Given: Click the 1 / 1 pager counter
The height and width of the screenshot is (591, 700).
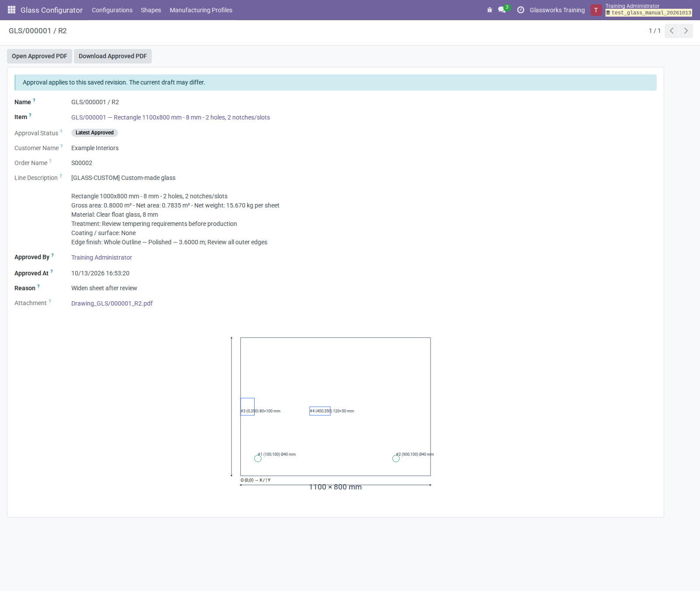Looking at the screenshot, I should coord(654,31).
